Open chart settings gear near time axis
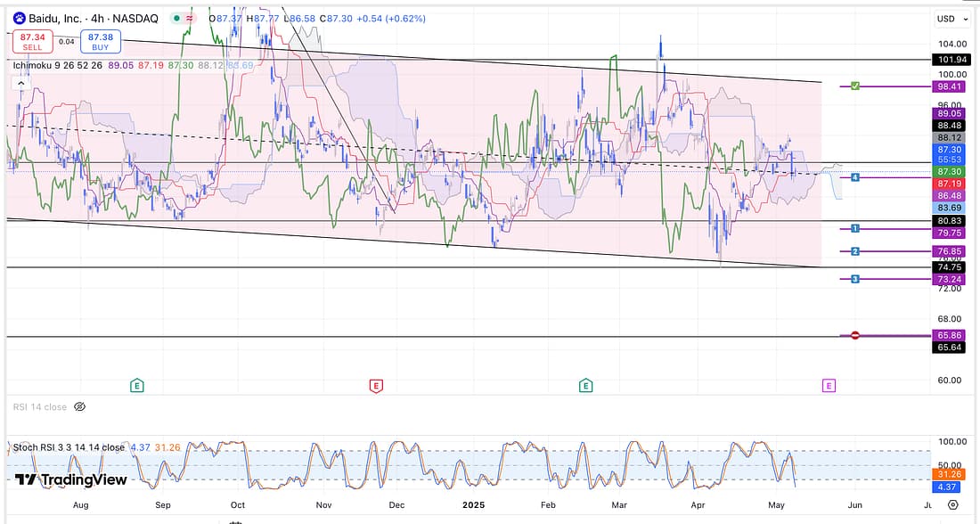Screen dimensions: 980x524 [952, 504]
